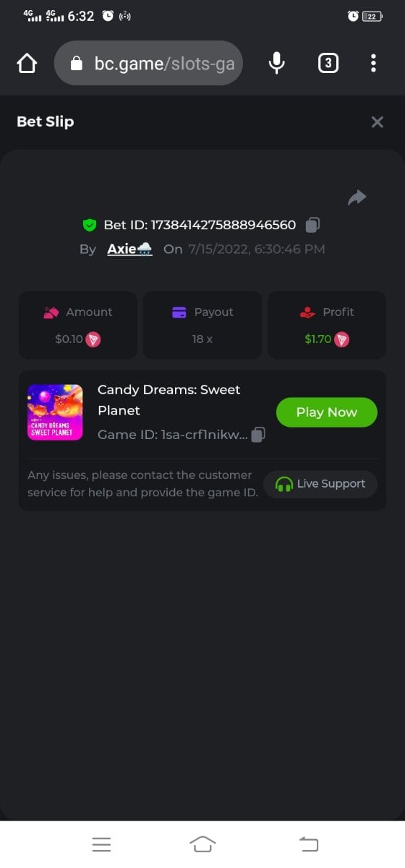Image resolution: width=405 pixels, height=868 pixels.
Task: Tap the bc.game URL address bar
Action: point(148,64)
